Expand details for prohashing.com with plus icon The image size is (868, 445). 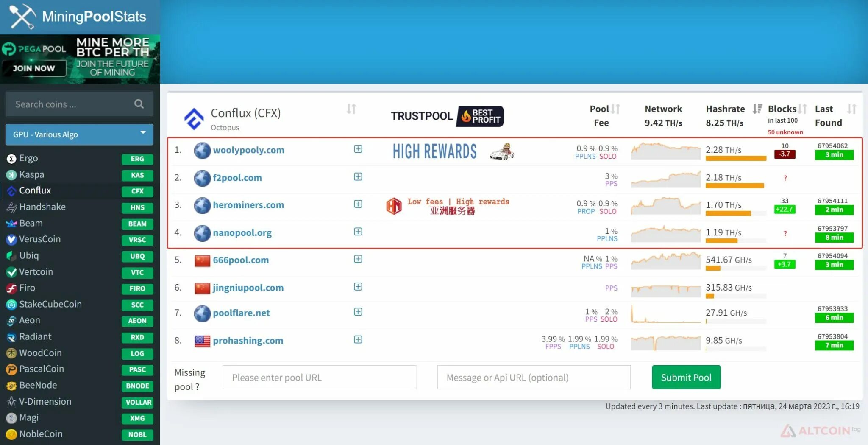(358, 339)
